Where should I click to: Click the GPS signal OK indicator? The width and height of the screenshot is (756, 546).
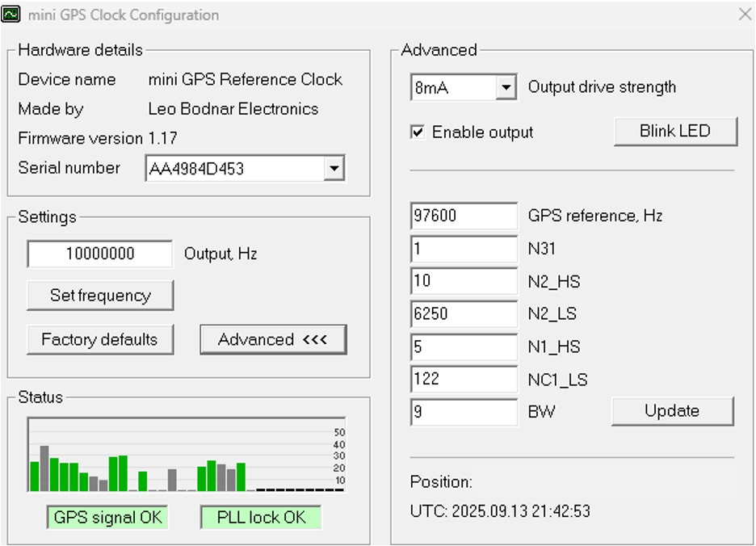107,518
